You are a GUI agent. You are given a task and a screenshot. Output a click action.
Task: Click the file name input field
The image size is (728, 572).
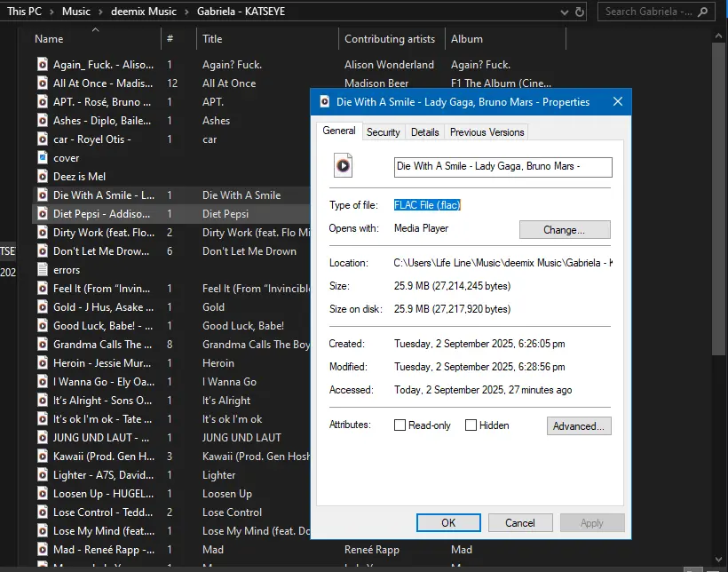[x=502, y=167]
